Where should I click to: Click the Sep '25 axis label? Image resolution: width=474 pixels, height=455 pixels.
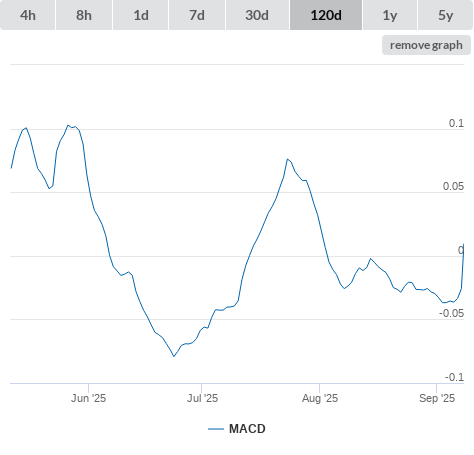pyautogui.click(x=437, y=398)
